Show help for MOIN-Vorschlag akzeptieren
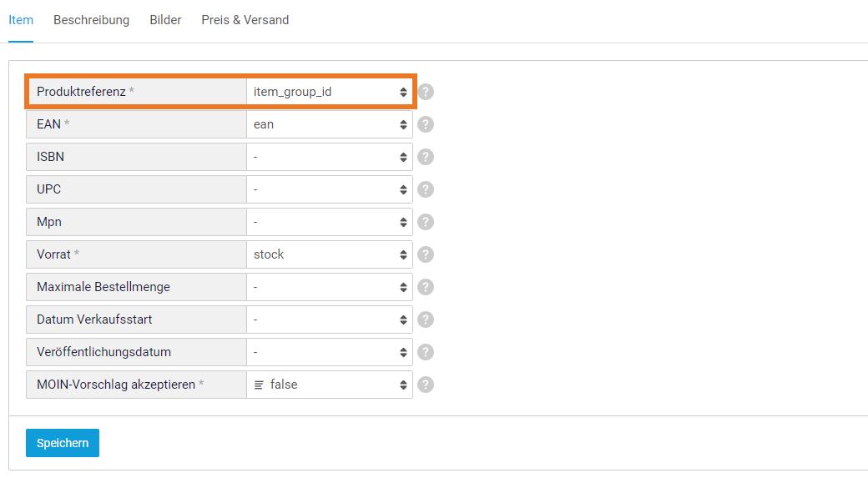Image resolution: width=868 pixels, height=478 pixels. pos(425,385)
